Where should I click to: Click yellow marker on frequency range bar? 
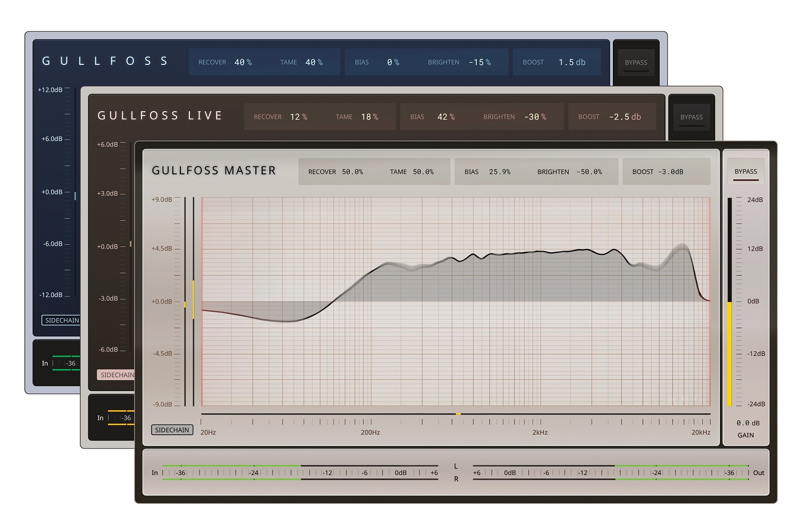pyautogui.click(x=458, y=414)
